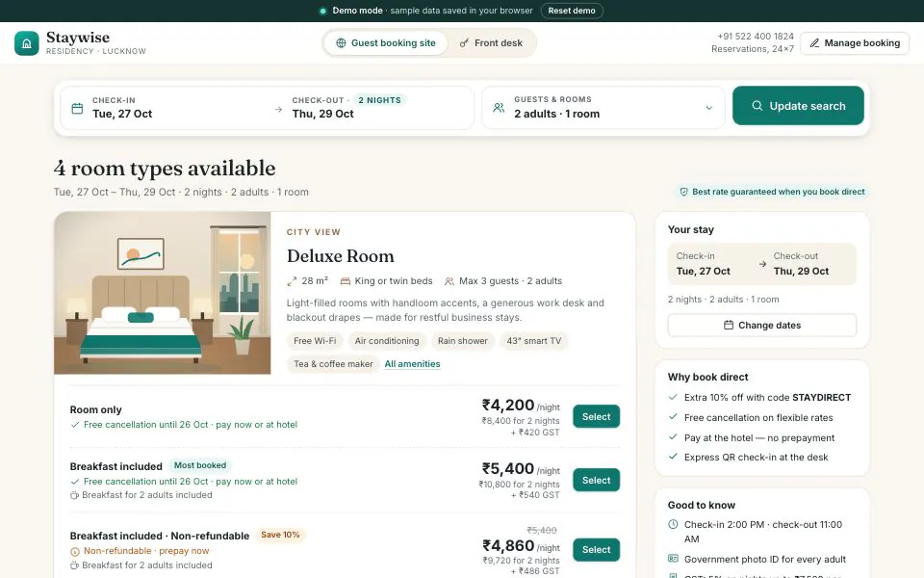Click the Staywise logo icon
This screenshot has width=924, height=578.
pyautogui.click(x=27, y=43)
